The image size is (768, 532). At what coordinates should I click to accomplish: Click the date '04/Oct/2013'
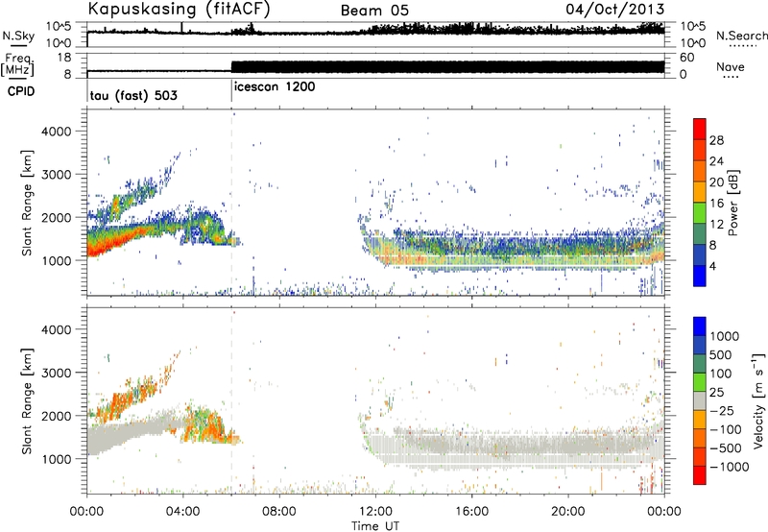tap(615, 9)
